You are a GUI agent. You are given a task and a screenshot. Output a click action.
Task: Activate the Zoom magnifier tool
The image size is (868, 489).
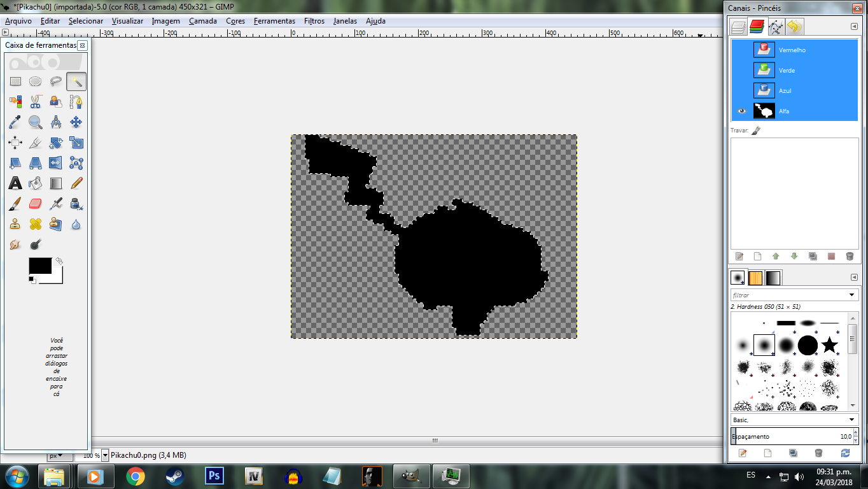click(36, 122)
